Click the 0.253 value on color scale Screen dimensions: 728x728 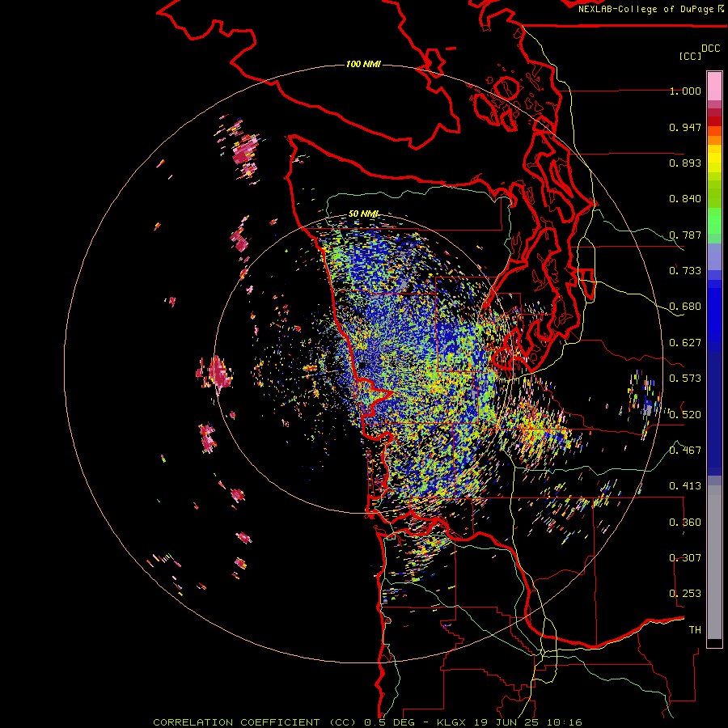pyautogui.click(x=685, y=594)
